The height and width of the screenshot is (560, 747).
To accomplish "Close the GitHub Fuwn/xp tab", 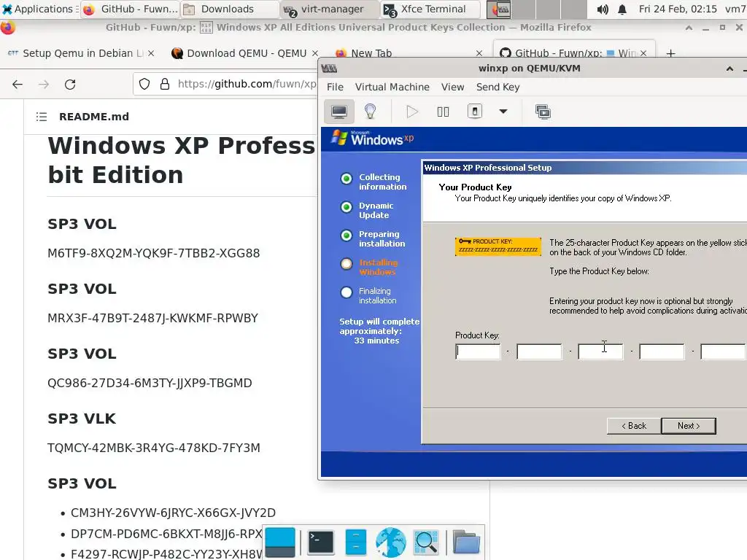I will tap(643, 53).
